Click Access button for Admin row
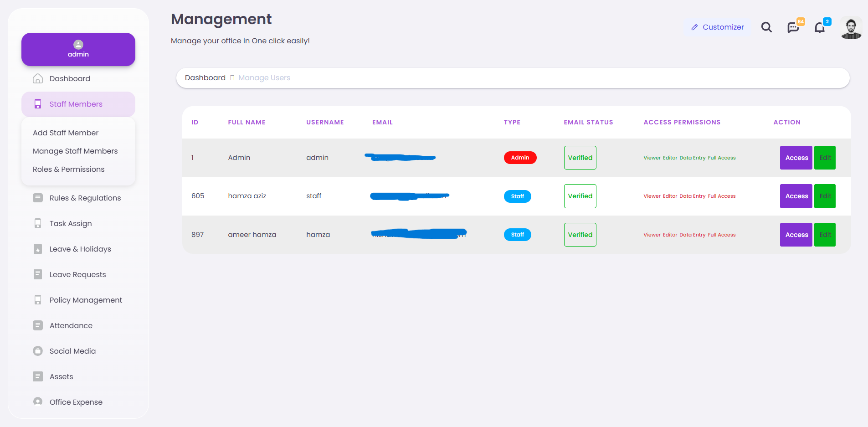The height and width of the screenshot is (427, 868). [796, 158]
